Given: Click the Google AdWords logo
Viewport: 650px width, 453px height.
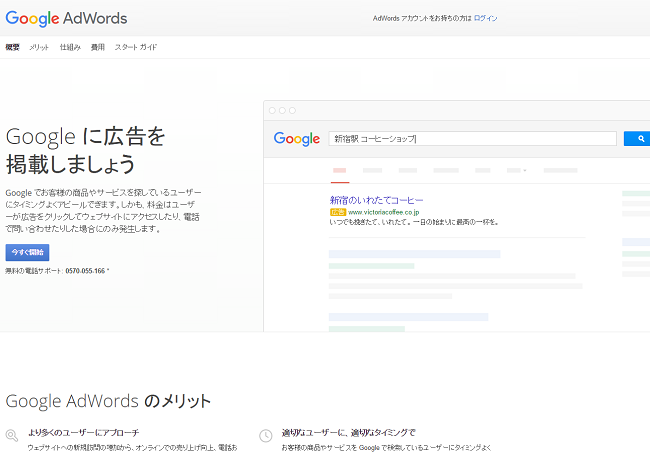Looking at the screenshot, I should click(x=66, y=18).
